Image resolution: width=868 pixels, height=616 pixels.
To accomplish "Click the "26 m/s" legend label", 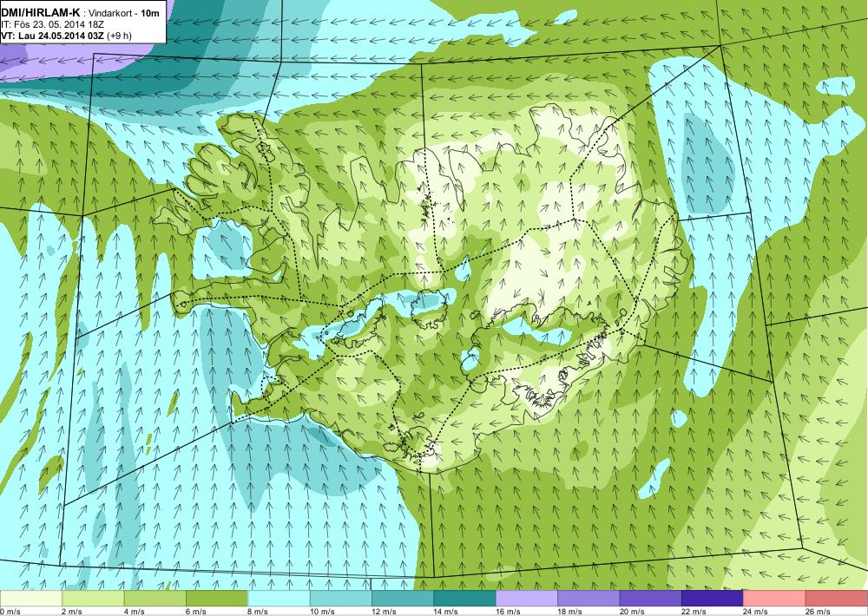I will pos(819,612).
